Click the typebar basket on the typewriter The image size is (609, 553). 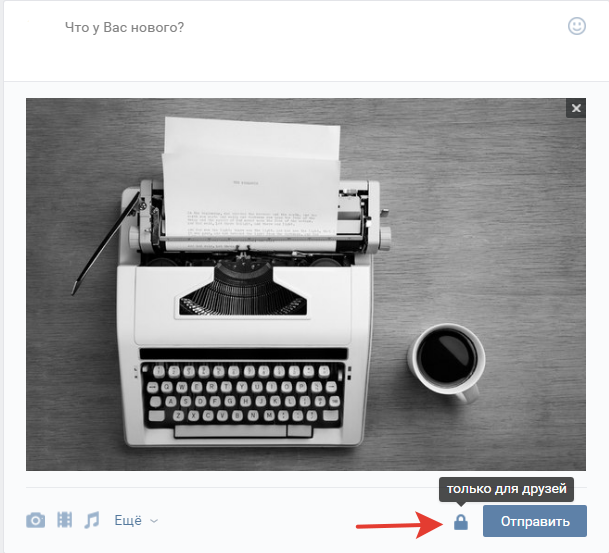coord(243,289)
